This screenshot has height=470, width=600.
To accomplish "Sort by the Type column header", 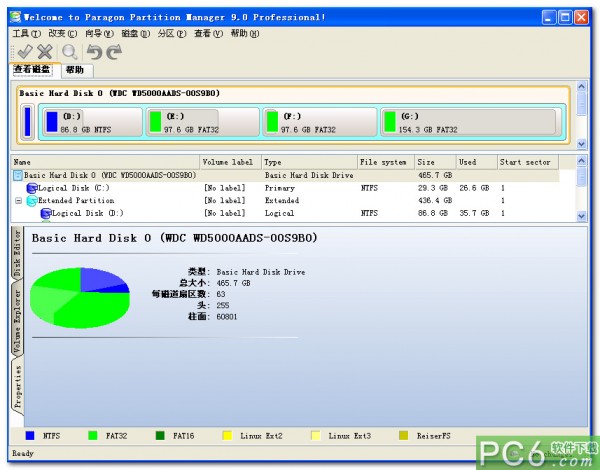I will [309, 162].
